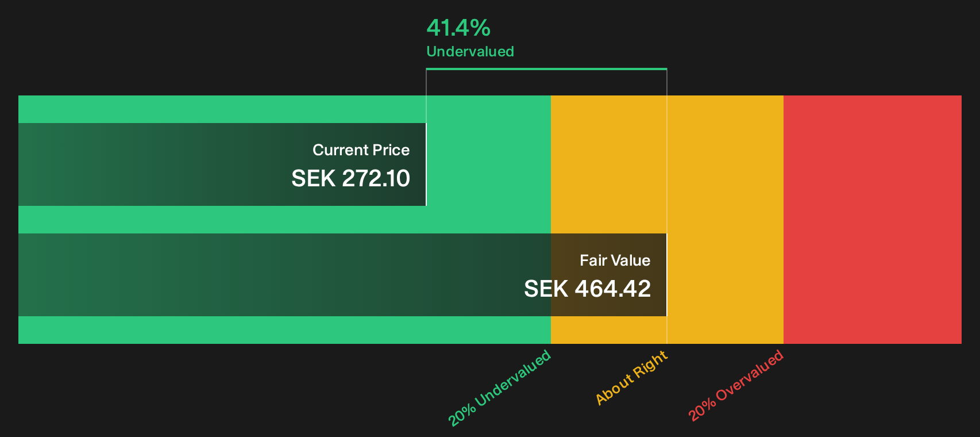
Task: Click the yellow zone right of Fair Value
Action: click(x=725, y=275)
